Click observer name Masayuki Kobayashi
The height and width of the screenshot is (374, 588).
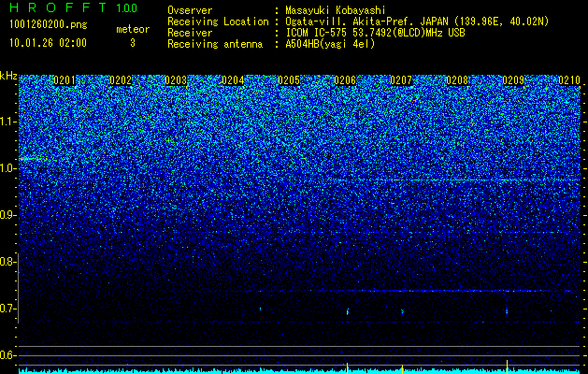coord(336,10)
